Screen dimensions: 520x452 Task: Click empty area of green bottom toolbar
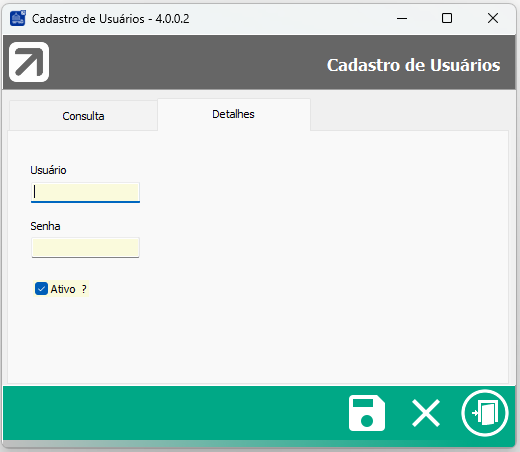(x=173, y=413)
